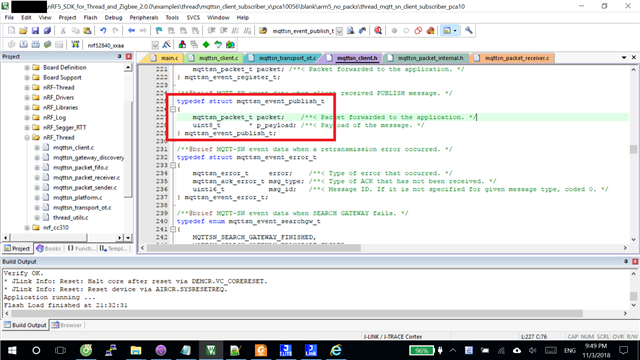Open the Project menu

tap(67, 18)
